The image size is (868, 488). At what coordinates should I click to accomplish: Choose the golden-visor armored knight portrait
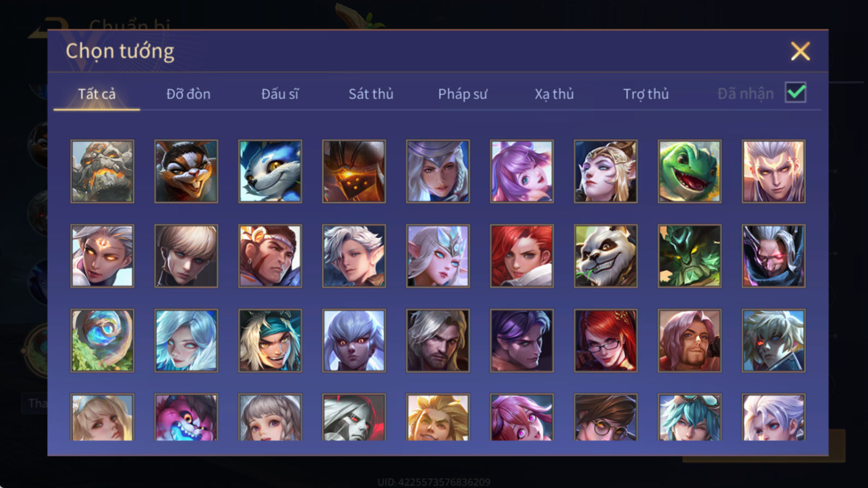pyautogui.click(x=354, y=171)
